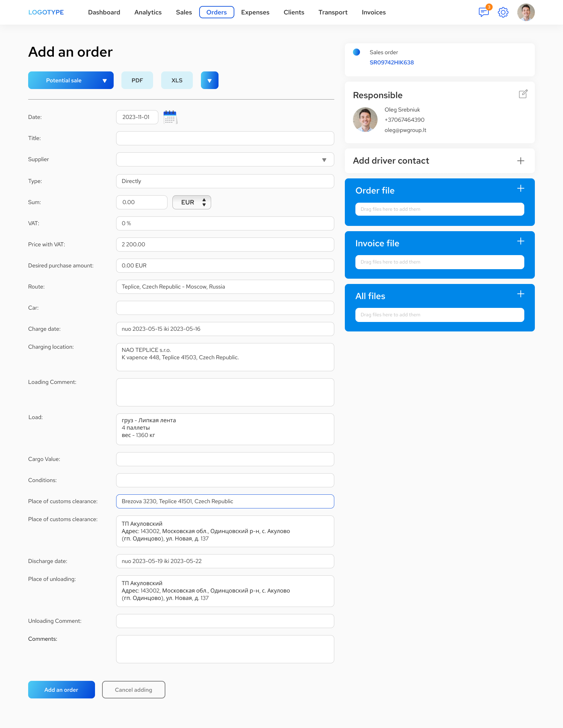The width and height of the screenshot is (563, 728).
Task: Select the Orders menu item
Action: [217, 12]
